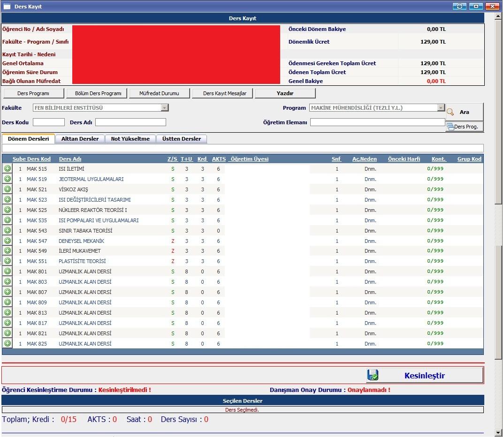Click Kesinleştir to finalize registration

425,376
